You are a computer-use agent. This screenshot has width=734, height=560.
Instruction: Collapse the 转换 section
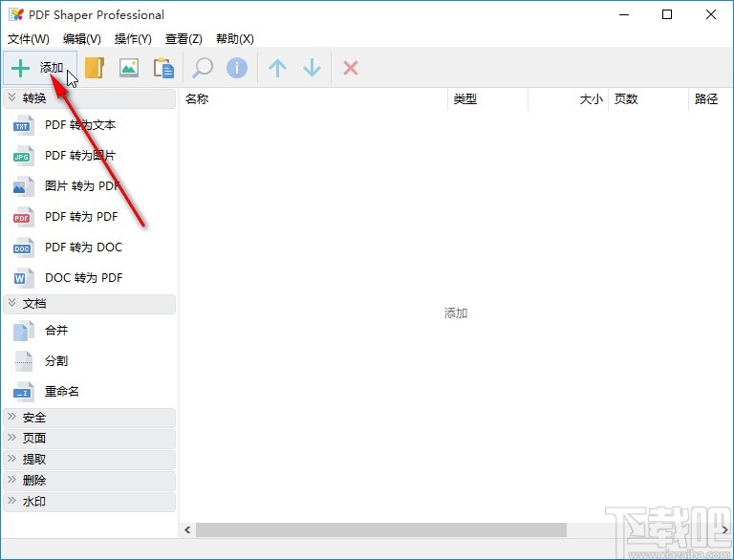coord(90,98)
